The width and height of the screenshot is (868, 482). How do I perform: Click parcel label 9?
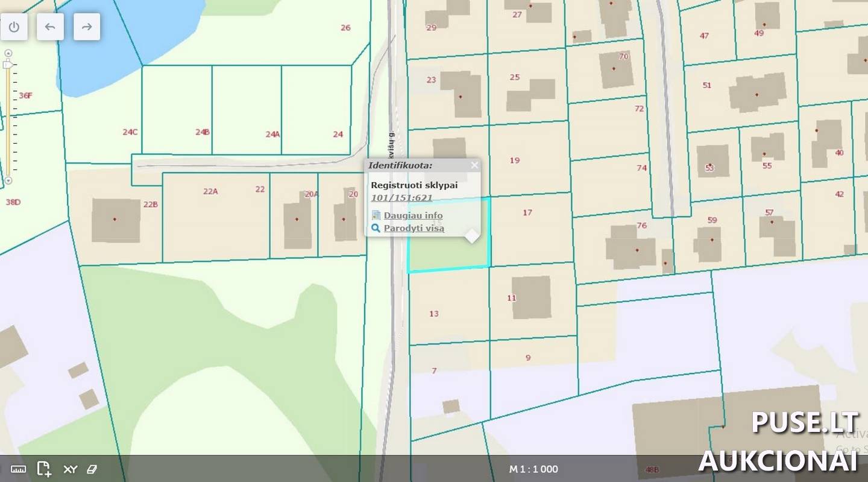pos(528,358)
